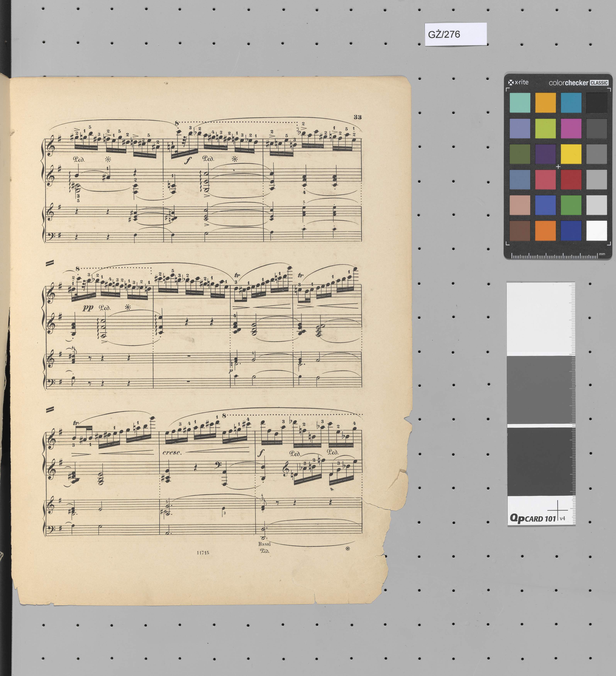Viewport: 616px width, 676px height.
Task: Click the plate number 11715 at page bottom
Action: tap(203, 553)
